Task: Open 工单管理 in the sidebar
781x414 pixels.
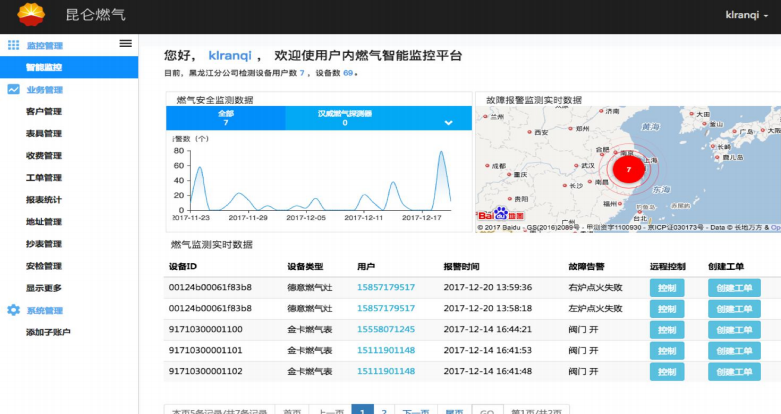Action: point(44,178)
